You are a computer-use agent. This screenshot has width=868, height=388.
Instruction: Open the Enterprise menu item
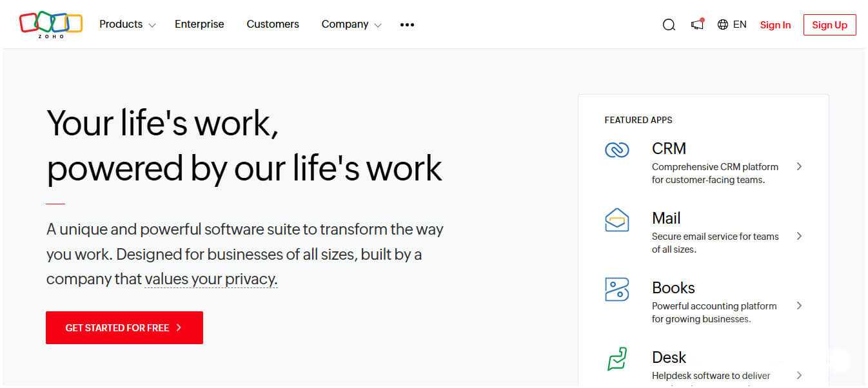199,24
